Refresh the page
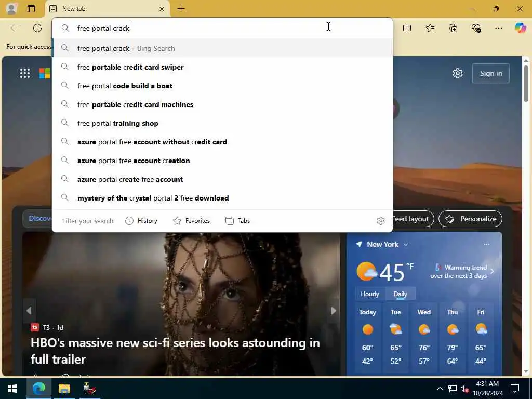Screen dimensions: 532x399 (37, 28)
